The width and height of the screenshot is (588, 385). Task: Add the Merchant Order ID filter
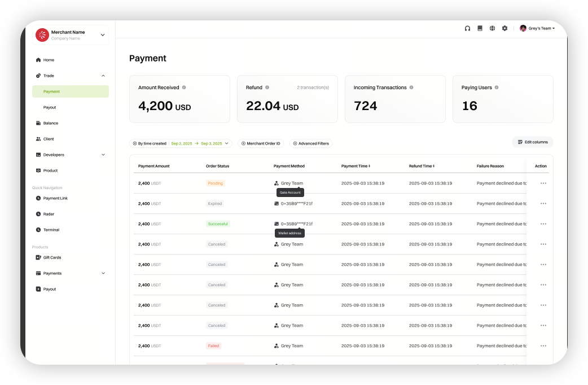(261, 143)
